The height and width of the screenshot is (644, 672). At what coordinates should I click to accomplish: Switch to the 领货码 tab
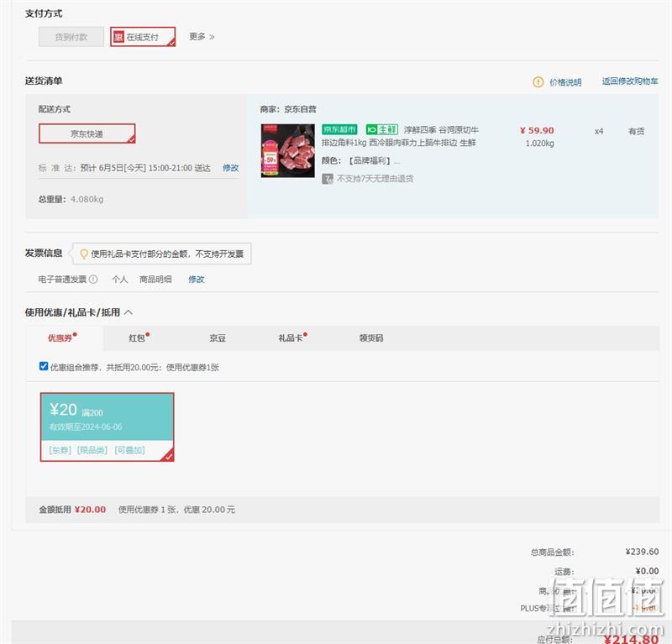pos(371,338)
